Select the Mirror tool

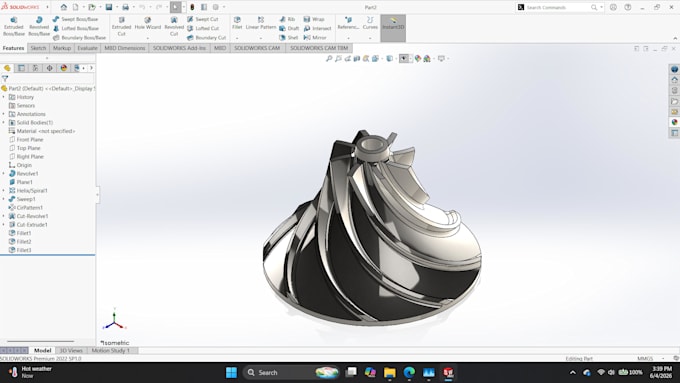[x=315, y=38]
